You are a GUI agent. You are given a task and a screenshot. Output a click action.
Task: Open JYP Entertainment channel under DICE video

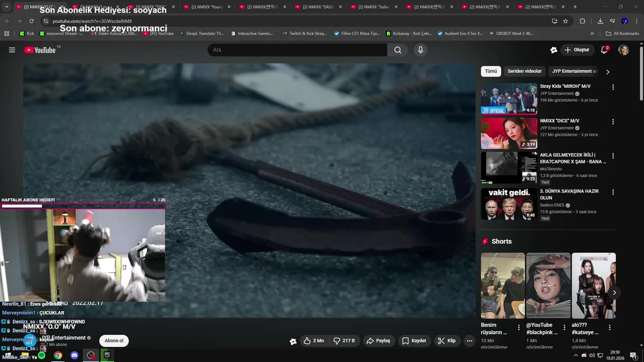pos(557,128)
